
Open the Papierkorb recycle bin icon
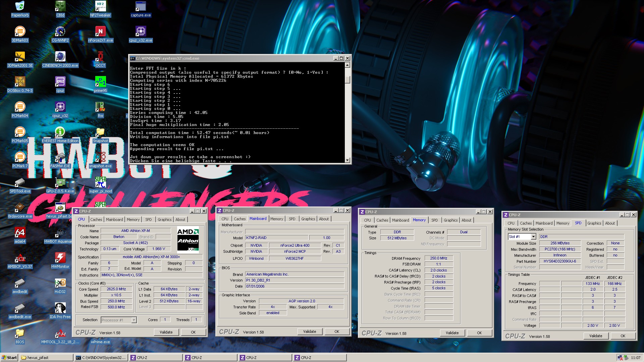pyautogui.click(x=20, y=9)
